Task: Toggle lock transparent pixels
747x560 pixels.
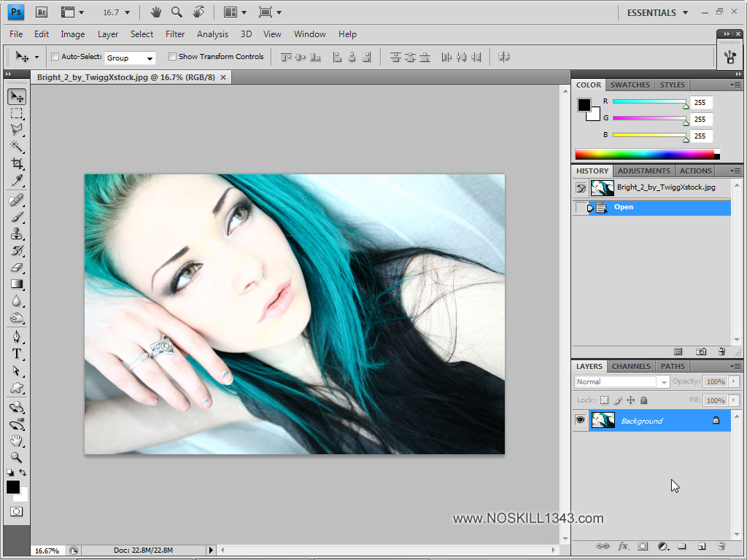Action: coord(604,400)
